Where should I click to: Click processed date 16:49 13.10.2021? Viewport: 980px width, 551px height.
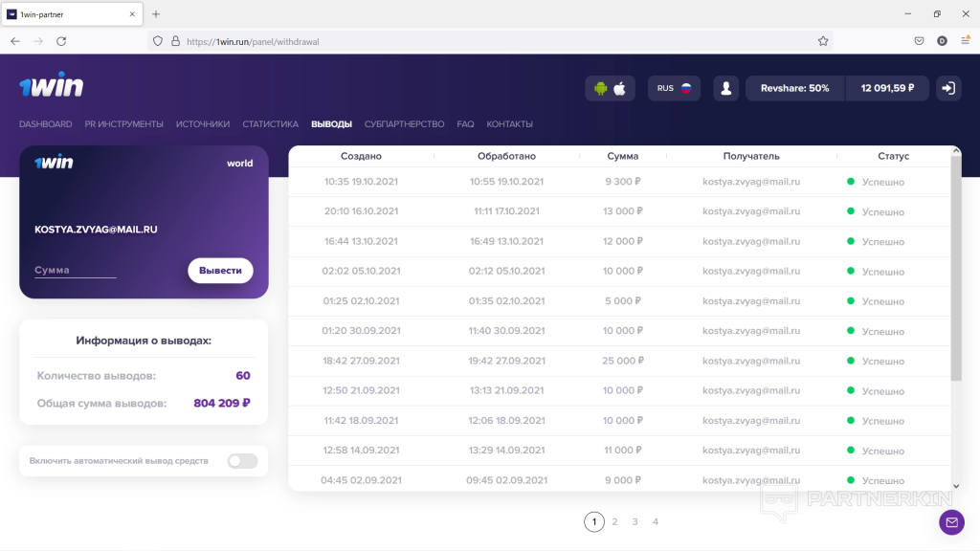click(507, 241)
